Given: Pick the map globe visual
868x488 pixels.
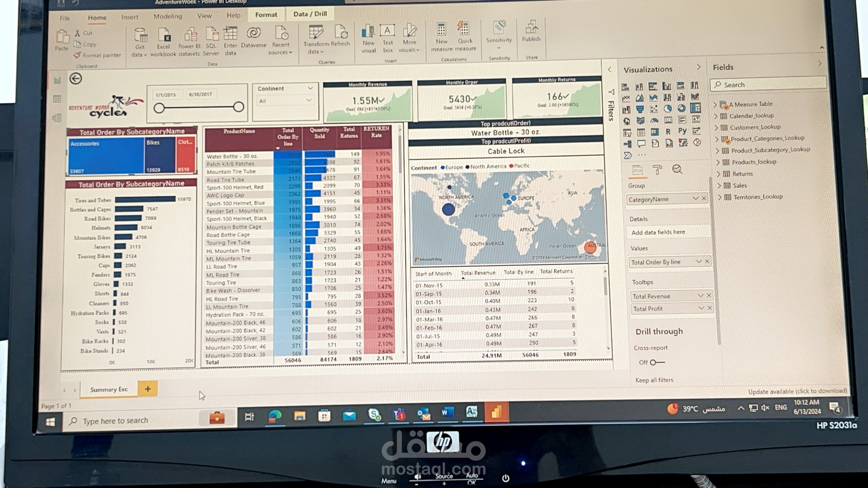Looking at the screenshot, I should [627, 121].
